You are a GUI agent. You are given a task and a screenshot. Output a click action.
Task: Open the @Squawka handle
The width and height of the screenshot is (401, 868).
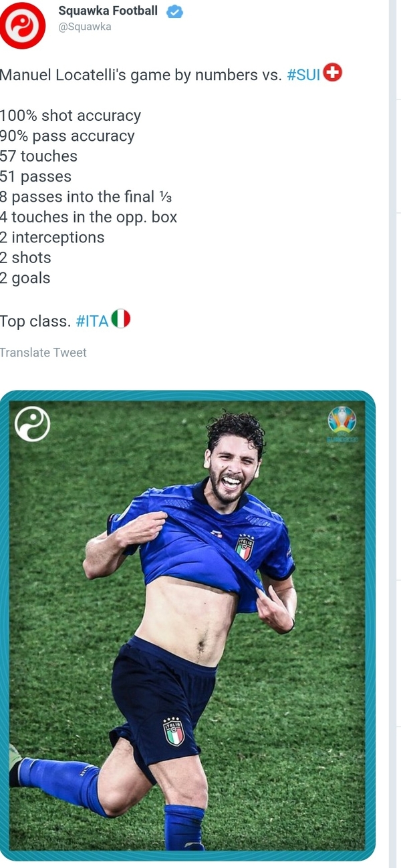click(85, 27)
